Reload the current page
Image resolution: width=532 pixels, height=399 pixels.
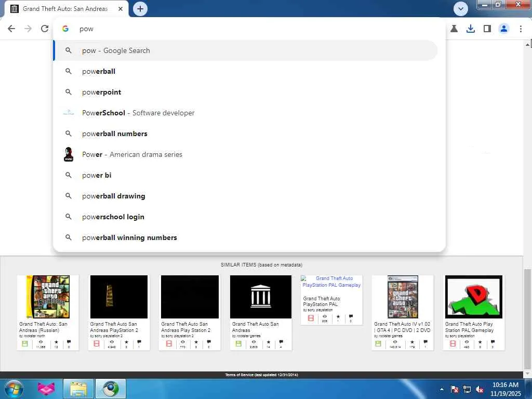tap(45, 29)
